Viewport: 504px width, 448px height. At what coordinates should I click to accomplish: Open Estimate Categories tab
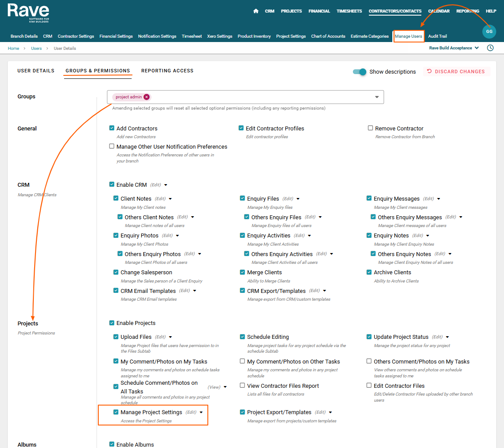[x=370, y=36]
